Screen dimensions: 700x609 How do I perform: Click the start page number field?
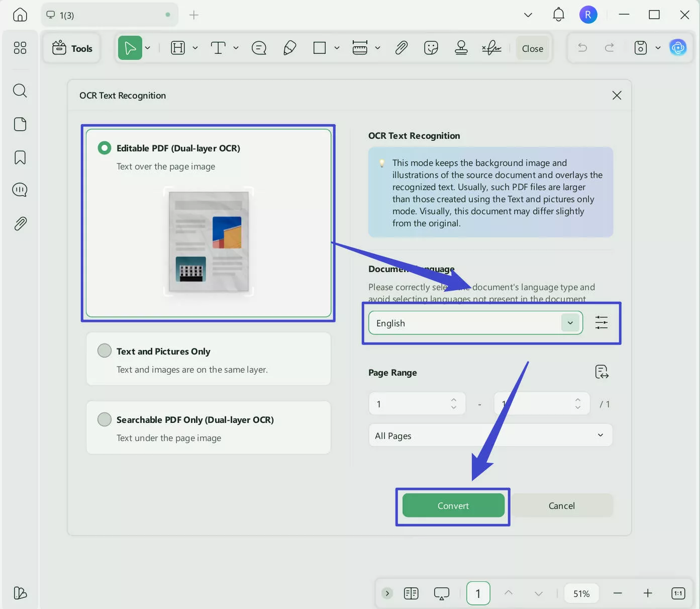click(410, 404)
